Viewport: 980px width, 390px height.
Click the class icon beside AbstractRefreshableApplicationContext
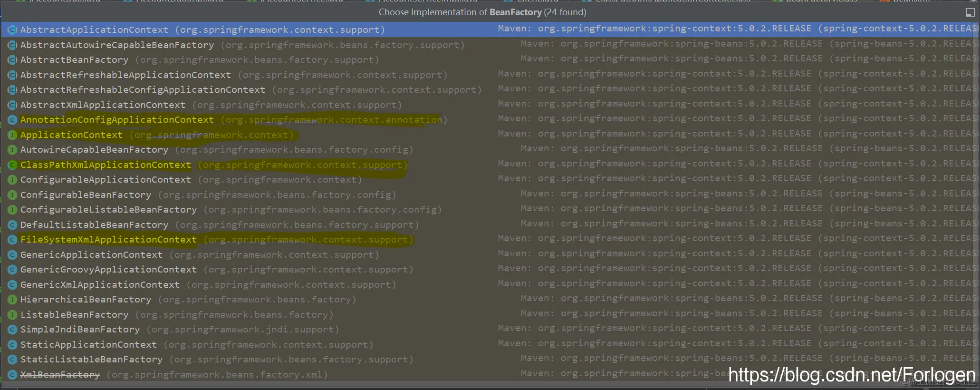12,75
